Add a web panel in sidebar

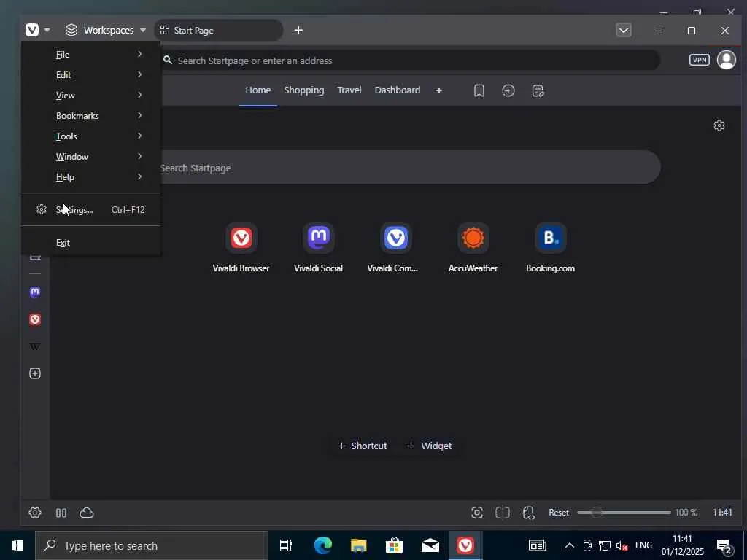pyautogui.click(x=35, y=373)
